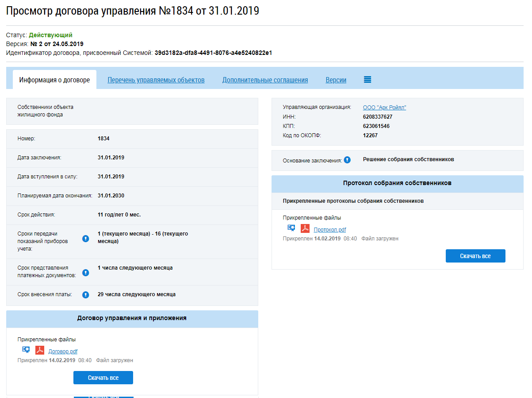Viewport: 532px width, 398px height.
Task: Switch to Перечень управляемых объектов tab
Action: (156, 80)
